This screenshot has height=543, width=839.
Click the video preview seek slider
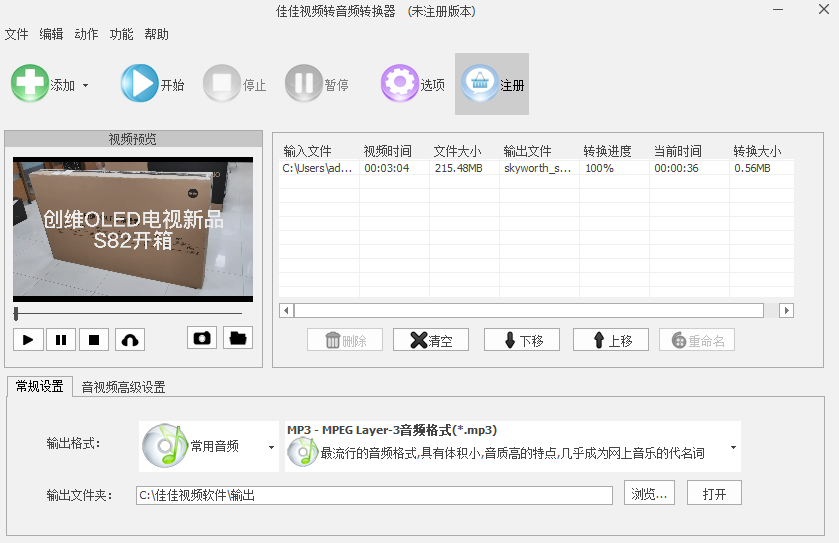128,314
